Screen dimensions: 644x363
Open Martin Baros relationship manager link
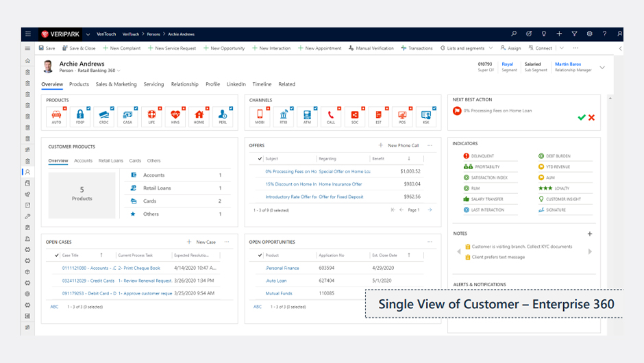click(568, 64)
